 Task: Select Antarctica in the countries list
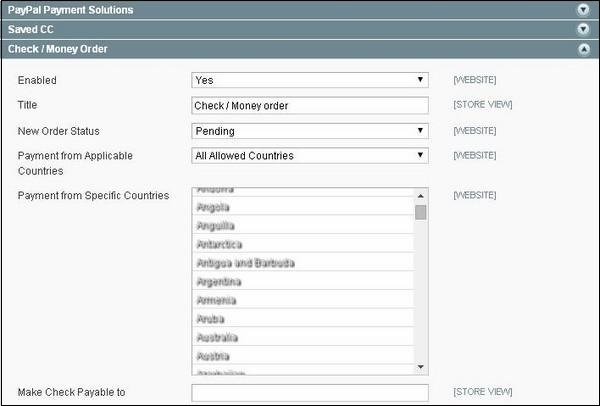(x=220, y=244)
